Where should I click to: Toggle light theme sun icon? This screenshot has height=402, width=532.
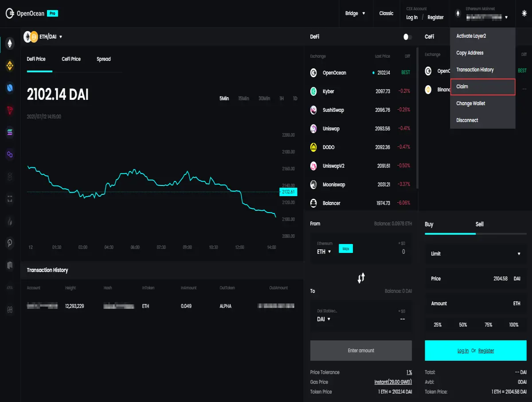pos(524,13)
